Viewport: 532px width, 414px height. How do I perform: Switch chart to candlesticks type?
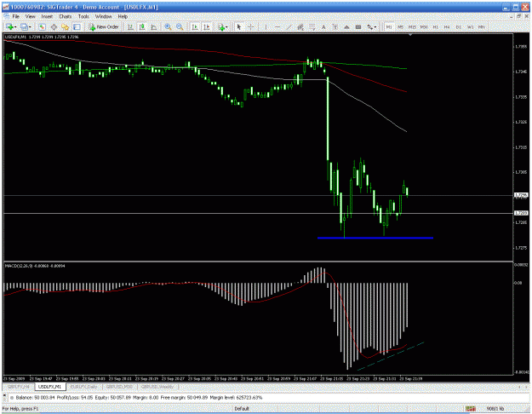pos(142,26)
